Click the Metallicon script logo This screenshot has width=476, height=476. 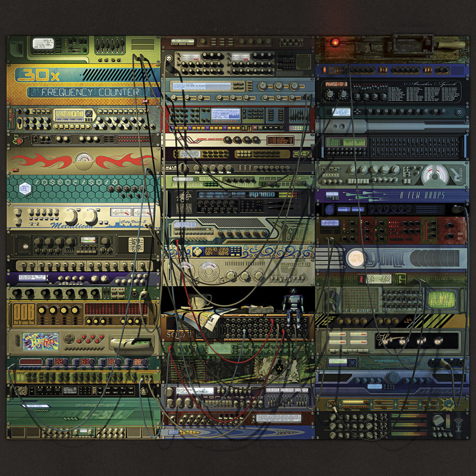pyautogui.click(x=72, y=226)
